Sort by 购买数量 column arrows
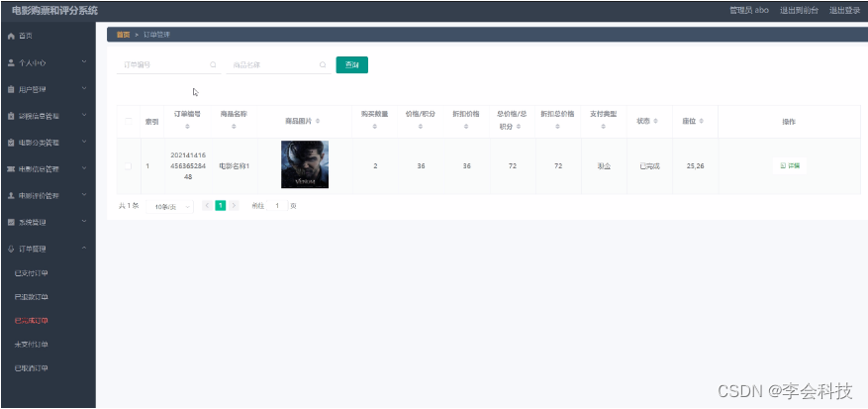Image resolution: width=868 pixels, height=409 pixels. pos(375,127)
